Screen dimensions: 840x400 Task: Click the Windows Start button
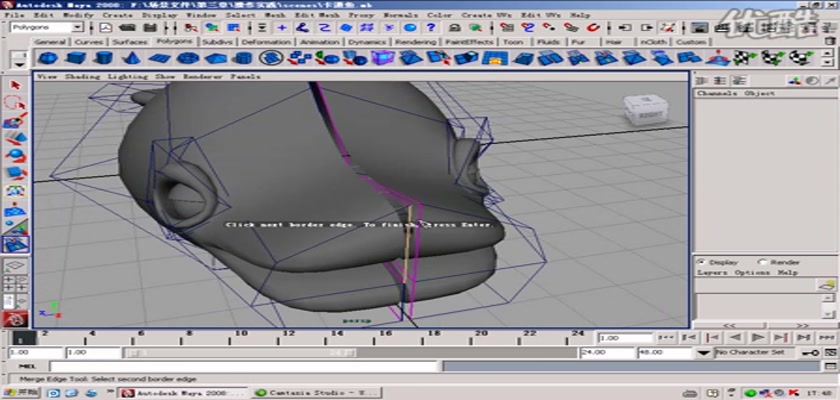pos(20,393)
